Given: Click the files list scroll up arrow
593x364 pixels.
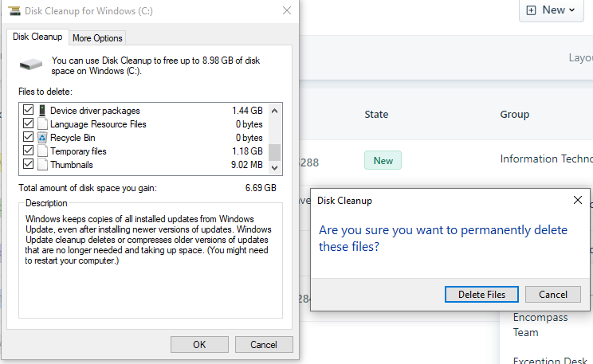Looking at the screenshot, I should tap(274, 111).
